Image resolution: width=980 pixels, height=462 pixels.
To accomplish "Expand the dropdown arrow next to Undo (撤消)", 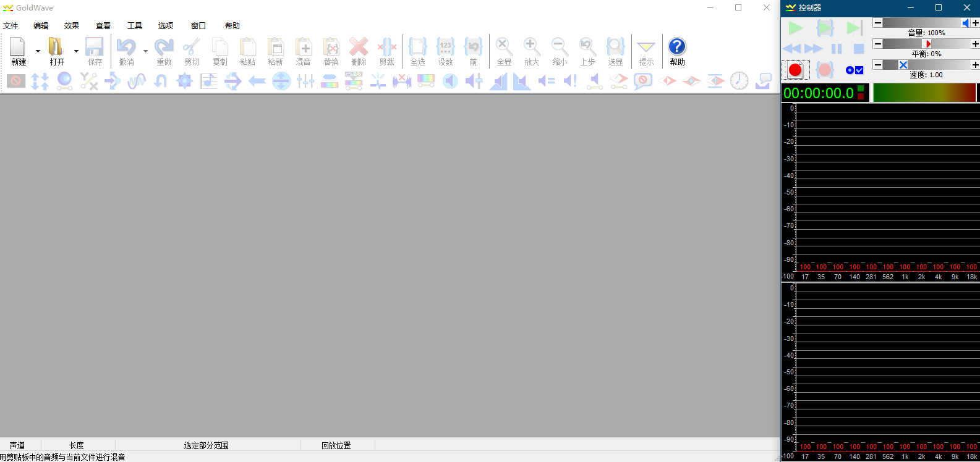I will (x=145, y=51).
